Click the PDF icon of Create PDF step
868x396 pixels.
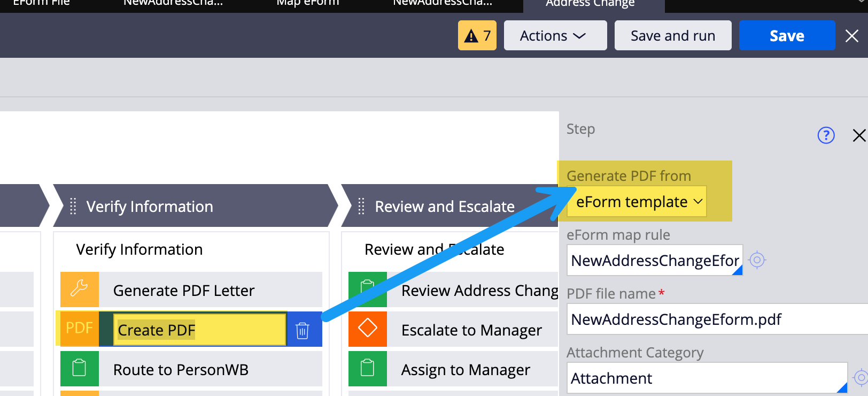coord(80,328)
